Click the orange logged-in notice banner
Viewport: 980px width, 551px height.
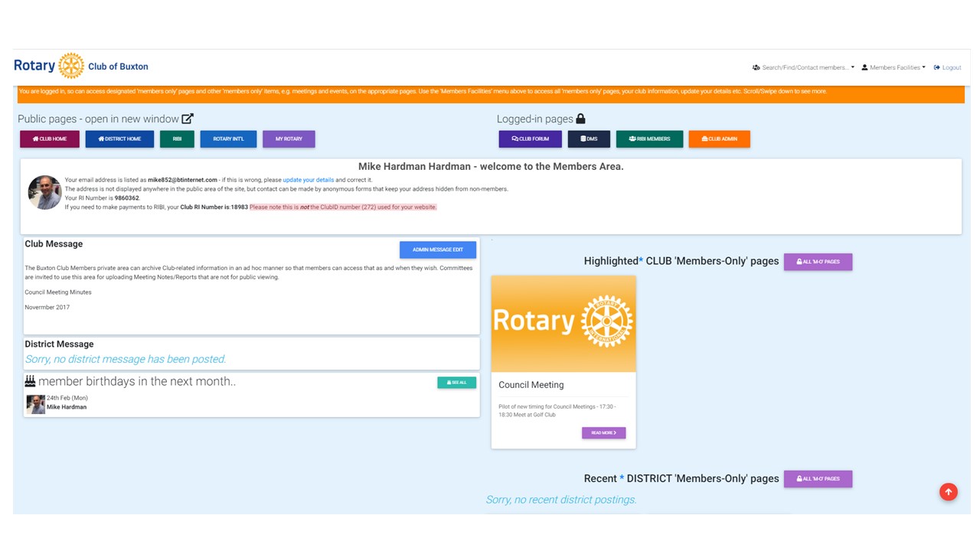tap(491, 94)
